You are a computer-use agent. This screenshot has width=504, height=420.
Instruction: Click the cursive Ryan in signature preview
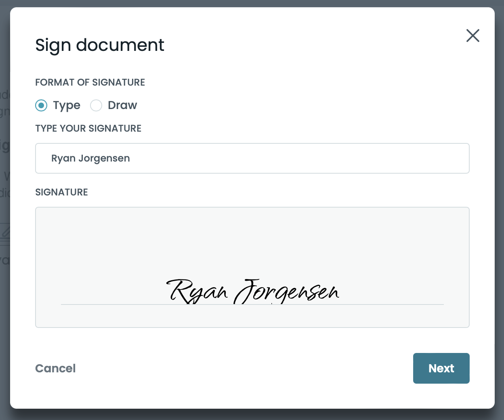[x=197, y=291]
